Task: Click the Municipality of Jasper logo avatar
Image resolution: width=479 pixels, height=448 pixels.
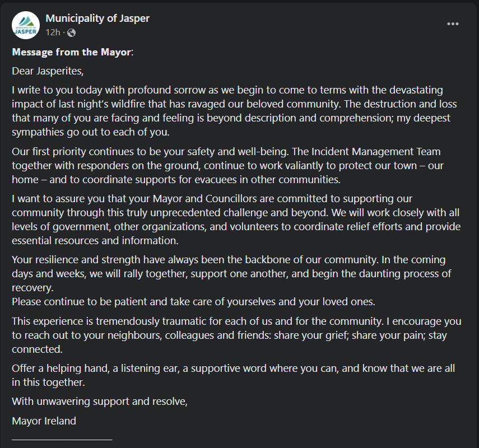Action: (26, 25)
